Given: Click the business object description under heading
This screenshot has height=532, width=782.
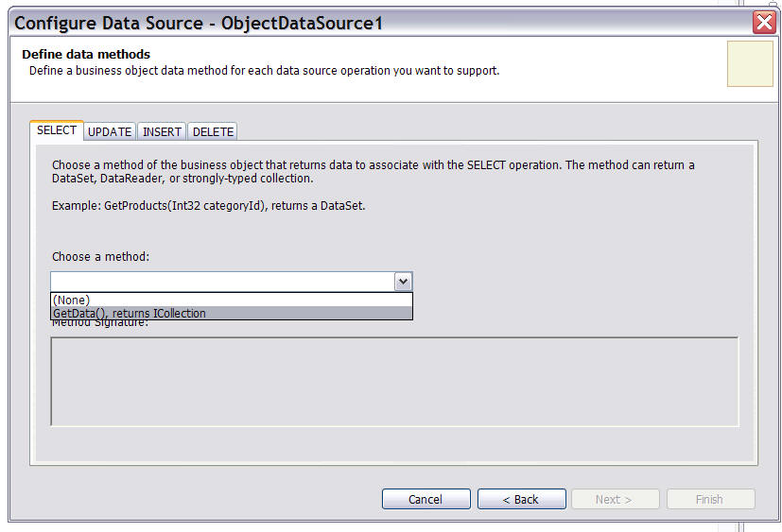Looking at the screenshot, I should (x=264, y=71).
